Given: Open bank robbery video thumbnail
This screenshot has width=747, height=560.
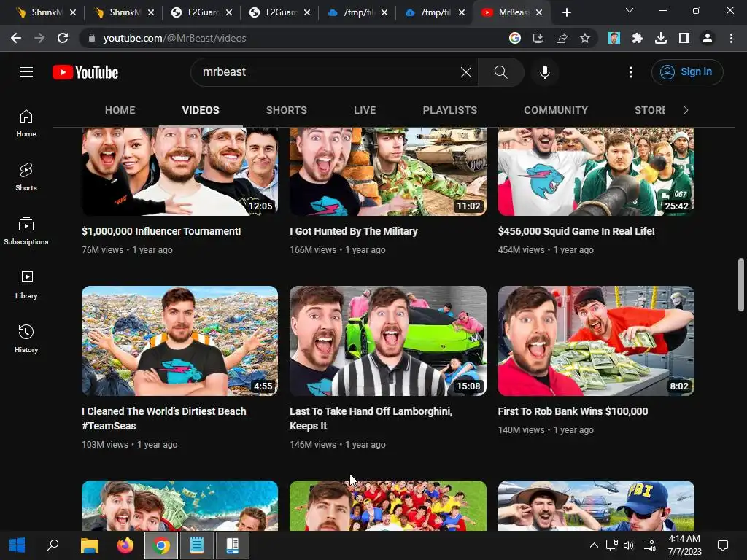Looking at the screenshot, I should pos(596,341).
